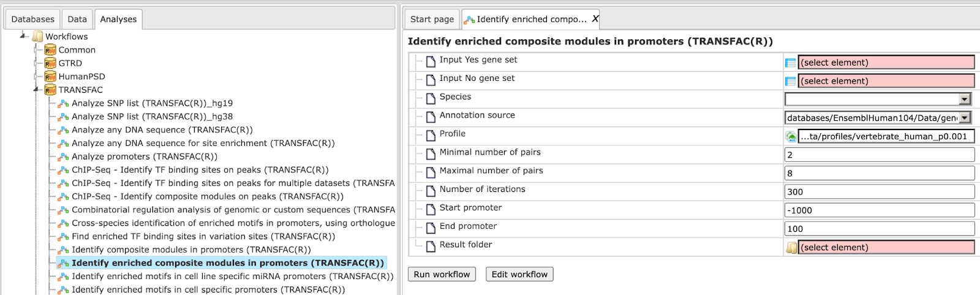This screenshot has width=980, height=295.
Task: Click the table icon beside Input Yes gene set
Action: point(790,63)
